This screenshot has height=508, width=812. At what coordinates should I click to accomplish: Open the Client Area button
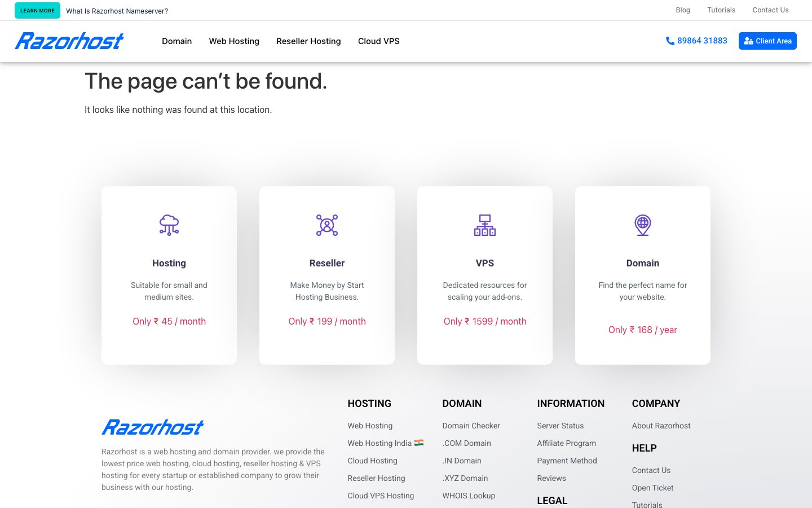point(767,41)
